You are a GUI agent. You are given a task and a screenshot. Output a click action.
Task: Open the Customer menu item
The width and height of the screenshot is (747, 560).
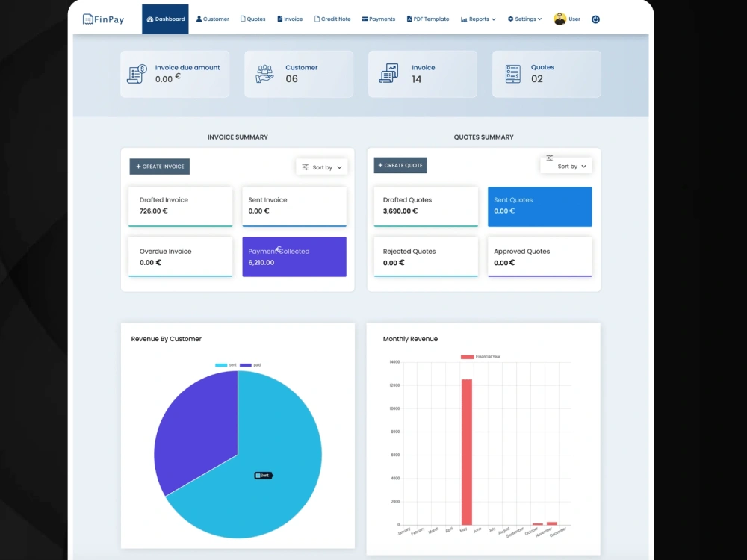212,19
